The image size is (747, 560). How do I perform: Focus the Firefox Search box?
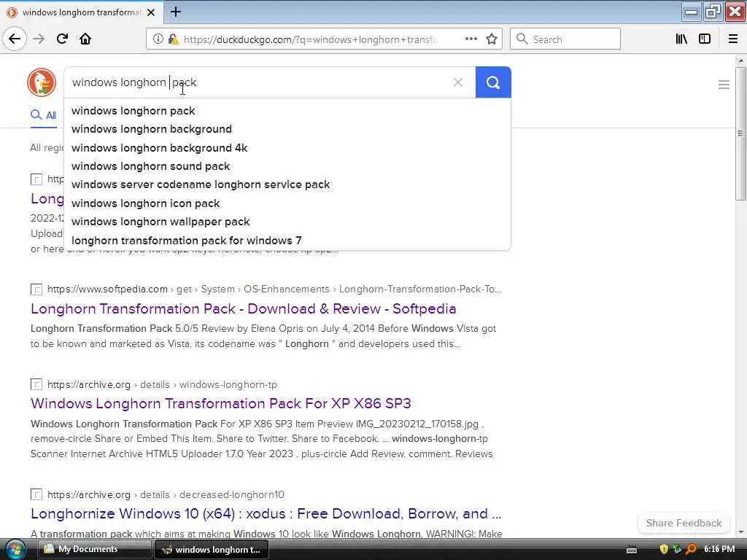[x=565, y=39]
